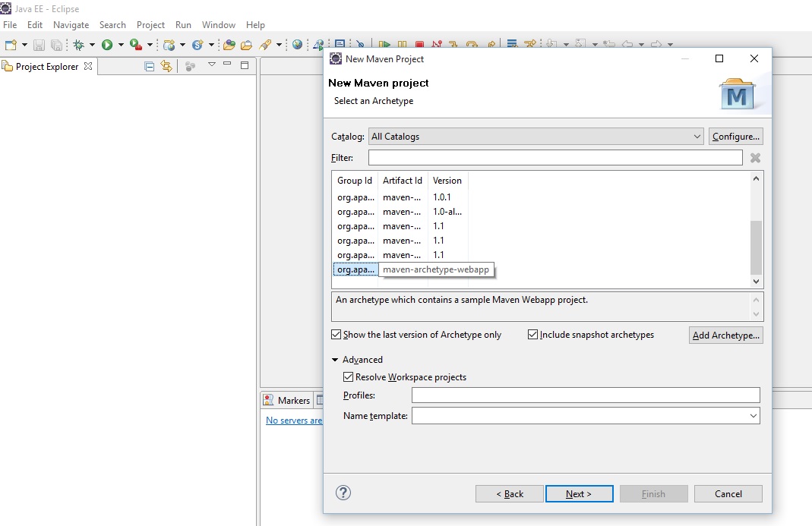
Task: Open the Run configurations dropdown arrow
Action: pos(121,45)
